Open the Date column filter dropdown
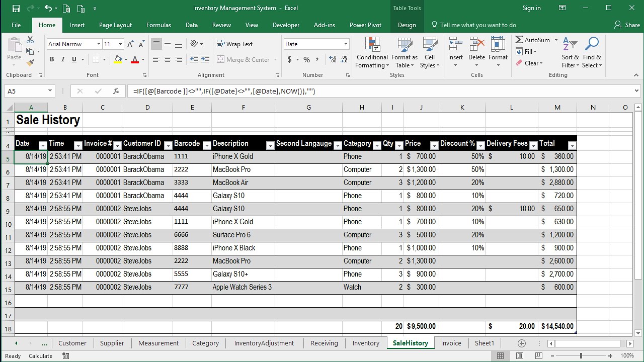Viewport: 644px width, 362px height. tap(43, 145)
